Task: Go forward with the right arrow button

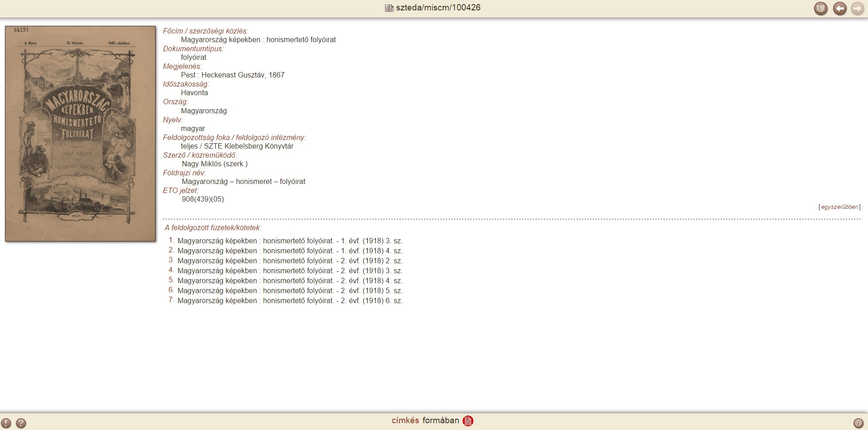Action: pyautogui.click(x=857, y=9)
